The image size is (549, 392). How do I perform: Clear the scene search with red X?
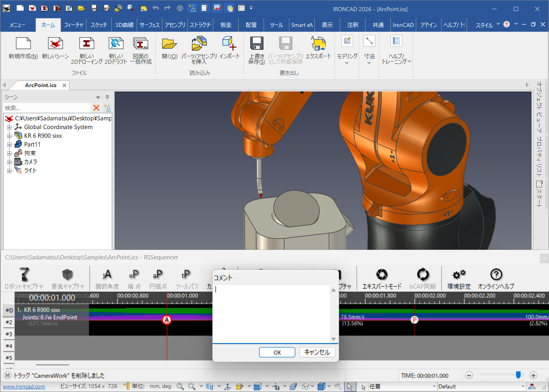(96, 108)
